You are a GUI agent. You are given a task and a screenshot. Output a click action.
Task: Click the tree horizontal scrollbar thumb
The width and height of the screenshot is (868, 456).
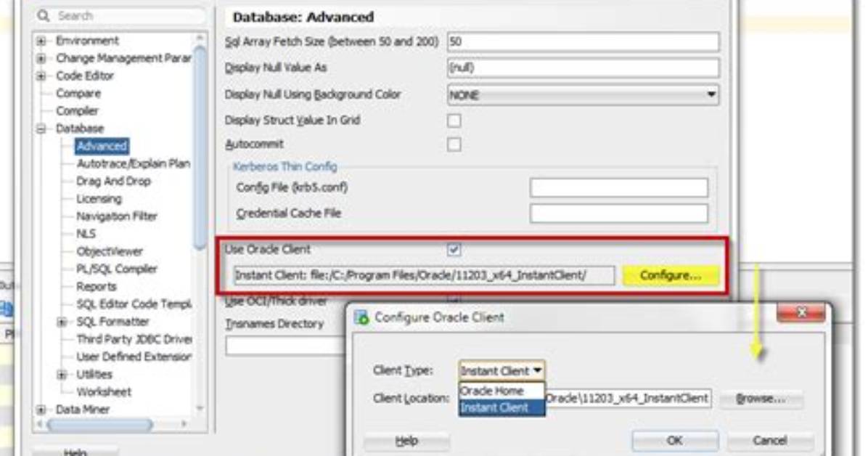coord(100,425)
